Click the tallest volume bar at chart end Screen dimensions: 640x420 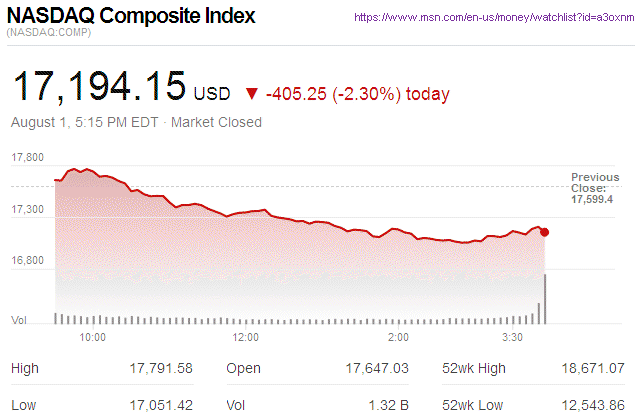pyautogui.click(x=545, y=298)
